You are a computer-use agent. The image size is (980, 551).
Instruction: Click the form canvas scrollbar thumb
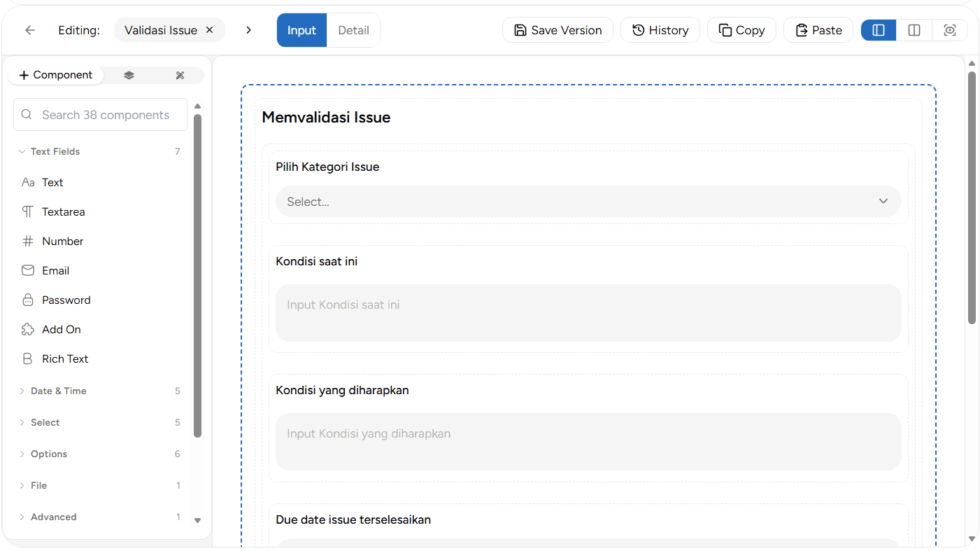coord(972,197)
